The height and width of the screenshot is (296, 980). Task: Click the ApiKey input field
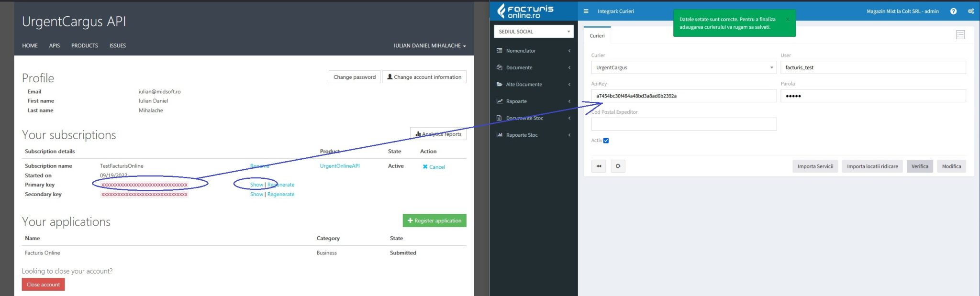[684, 96]
